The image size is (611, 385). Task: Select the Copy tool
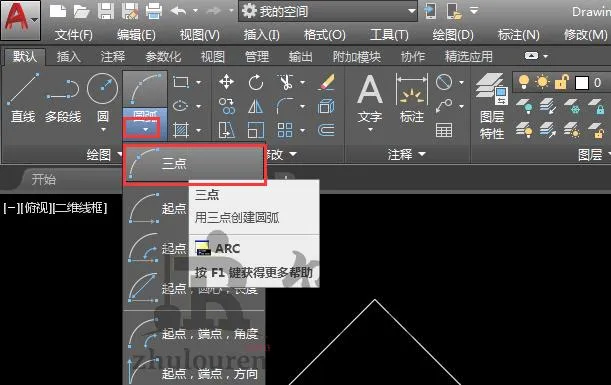pyautogui.click(x=226, y=106)
